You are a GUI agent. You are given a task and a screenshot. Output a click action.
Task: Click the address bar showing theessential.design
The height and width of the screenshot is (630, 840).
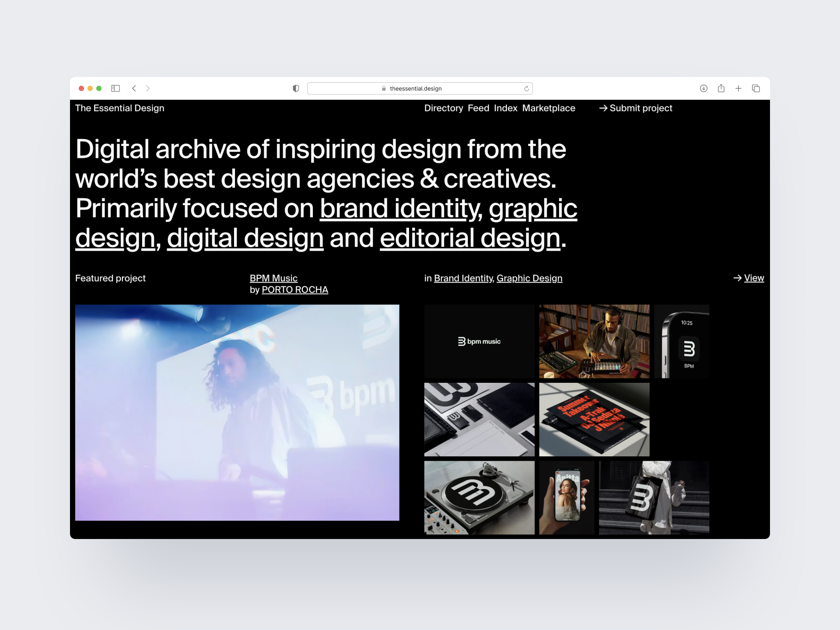point(420,88)
